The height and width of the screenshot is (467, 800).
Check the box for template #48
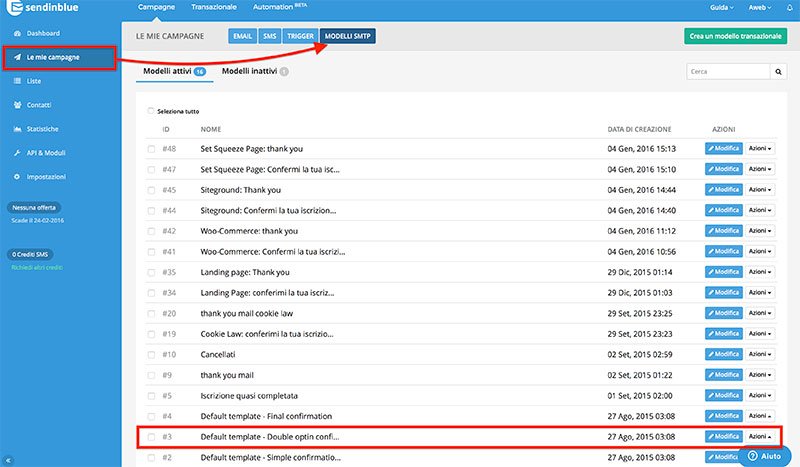[x=151, y=149]
